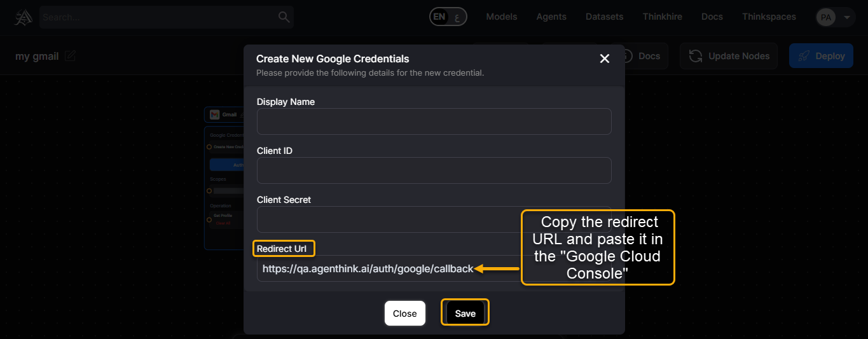Click the Gmail icon on the node
The height and width of the screenshot is (339, 868).
coord(215,114)
